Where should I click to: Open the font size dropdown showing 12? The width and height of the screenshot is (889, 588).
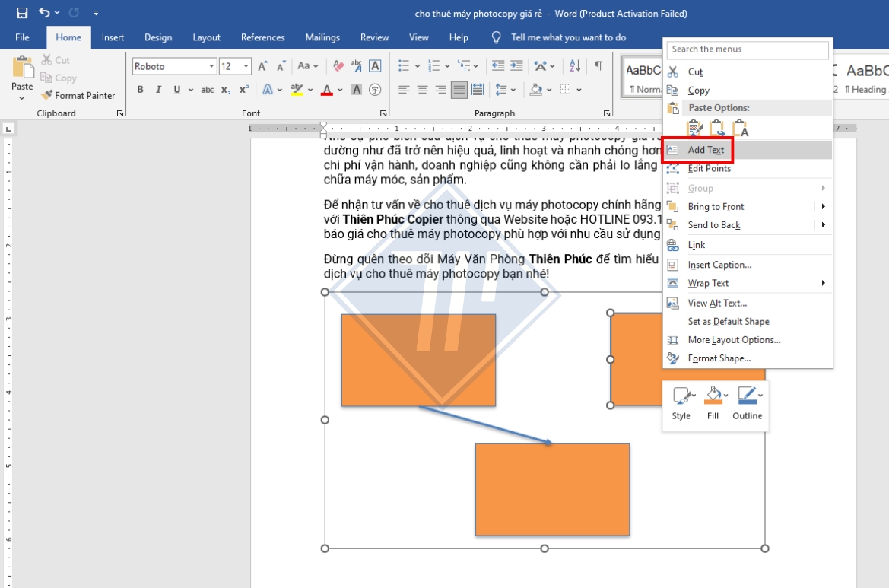(x=246, y=66)
